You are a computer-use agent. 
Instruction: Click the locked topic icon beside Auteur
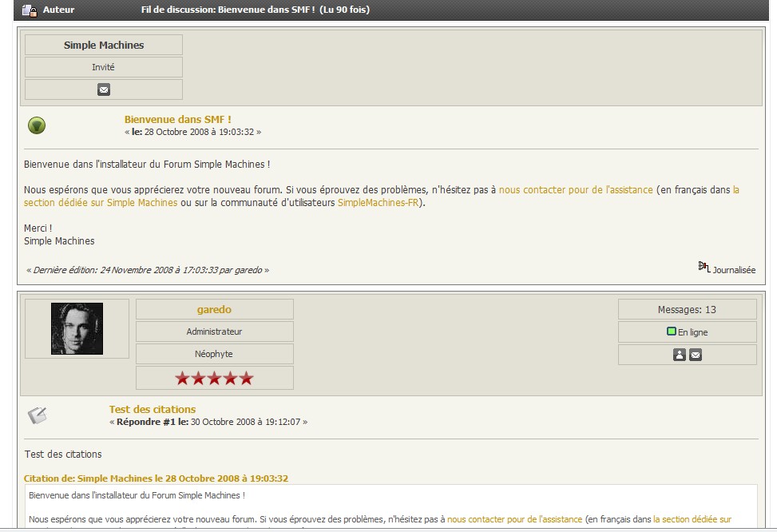[x=30, y=10]
